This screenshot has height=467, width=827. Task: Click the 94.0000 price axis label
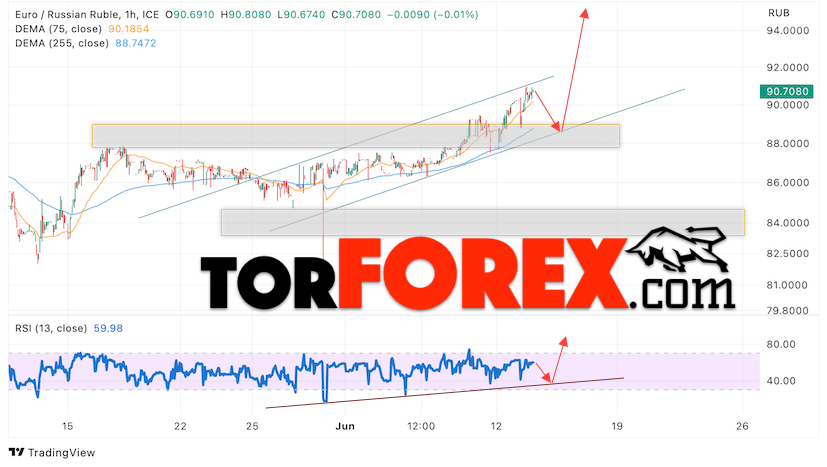pyautogui.click(x=787, y=31)
